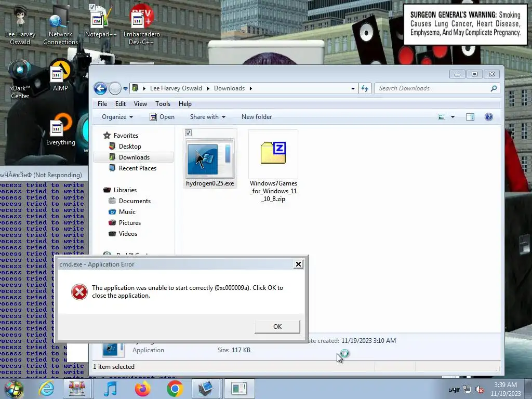This screenshot has width=532, height=399.
Task: Open the pinned library taskbar icon
Action: [x=77, y=389]
